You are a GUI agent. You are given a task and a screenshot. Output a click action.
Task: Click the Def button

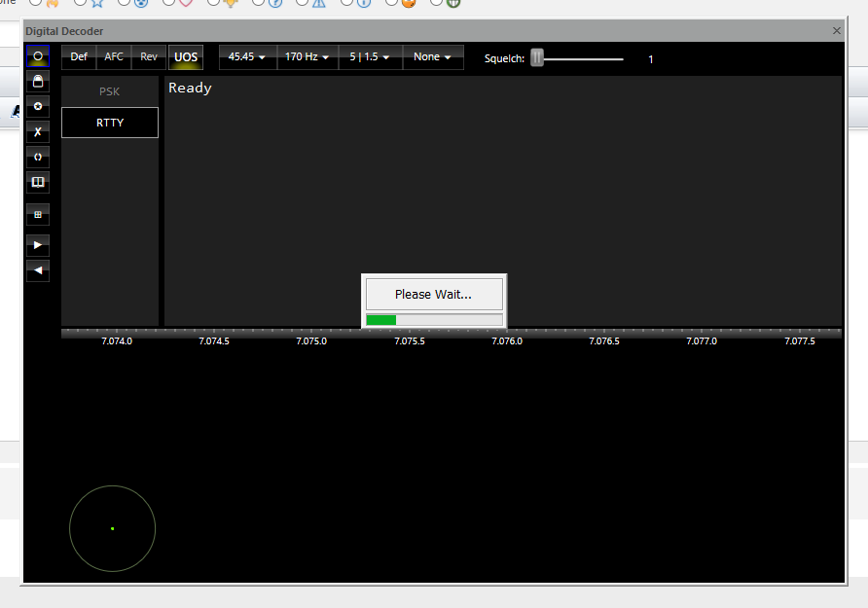[x=79, y=57]
